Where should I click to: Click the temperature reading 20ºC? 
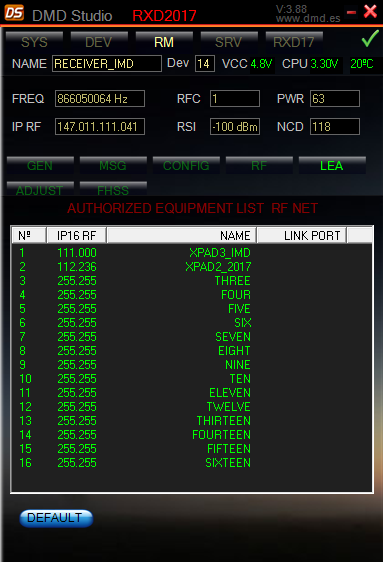pos(362,64)
